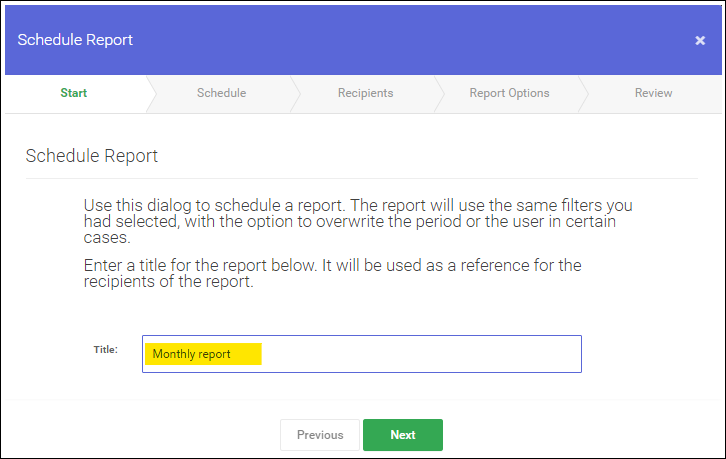Open the Recipients step tab

point(366,93)
